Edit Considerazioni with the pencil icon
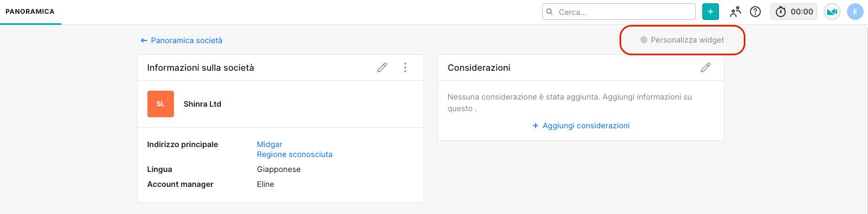 coord(706,67)
